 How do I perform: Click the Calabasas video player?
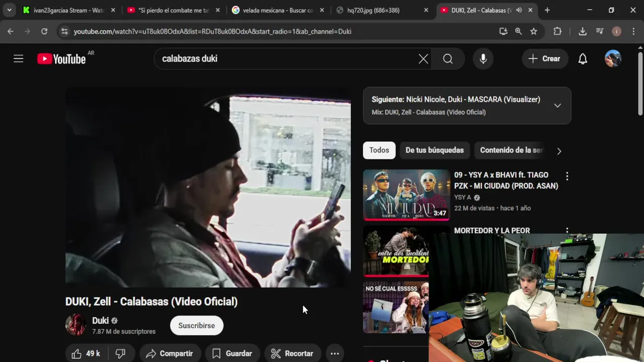208,188
